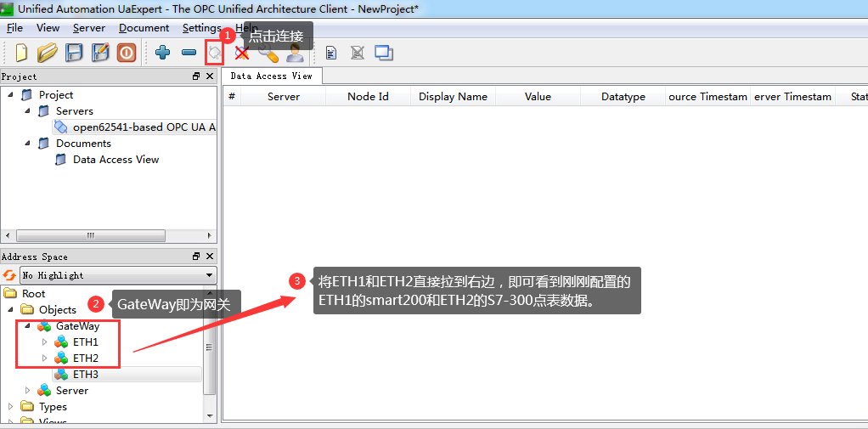Click Project panel horizontal scrollbar thumb
This screenshot has width=868, height=429.
point(91,235)
